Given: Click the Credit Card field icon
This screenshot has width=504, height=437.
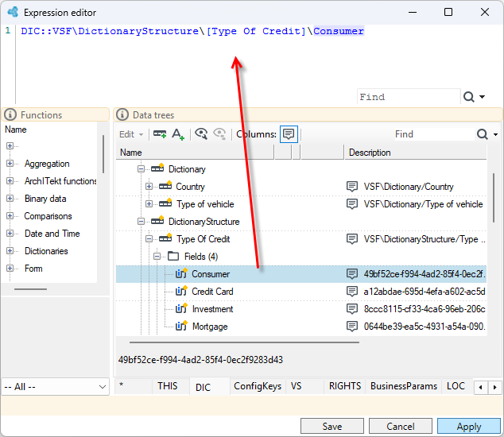Looking at the screenshot, I should point(181,291).
